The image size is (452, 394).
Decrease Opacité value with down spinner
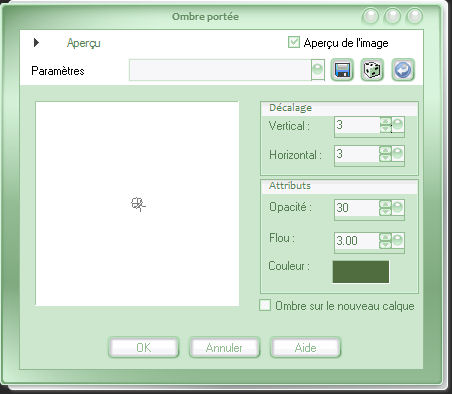[385, 212]
